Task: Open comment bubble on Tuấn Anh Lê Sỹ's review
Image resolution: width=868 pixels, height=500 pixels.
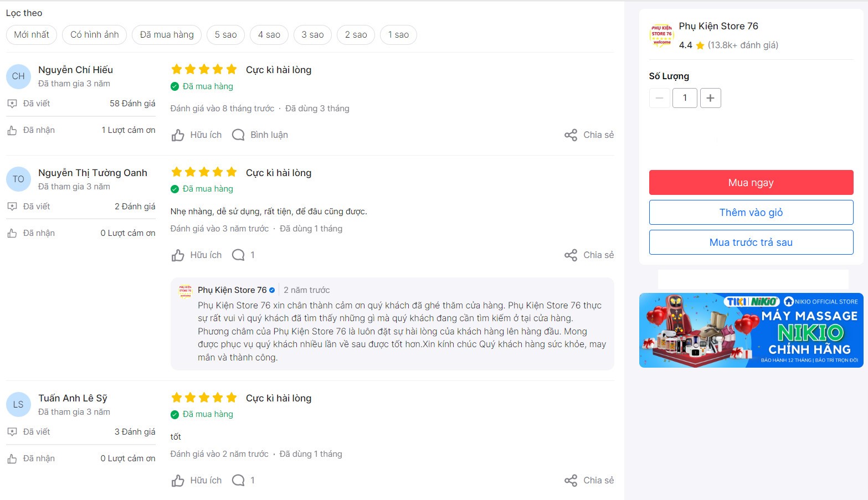Action: tap(243, 481)
